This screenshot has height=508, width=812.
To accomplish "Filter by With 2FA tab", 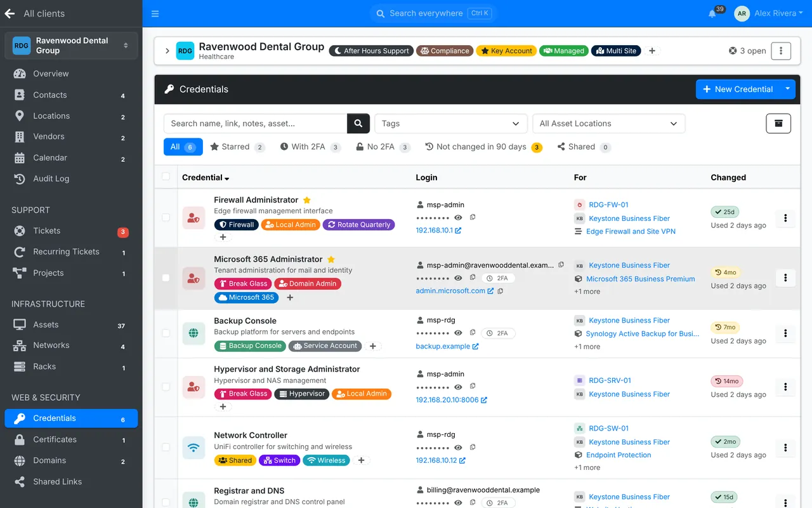I will 310,147.
